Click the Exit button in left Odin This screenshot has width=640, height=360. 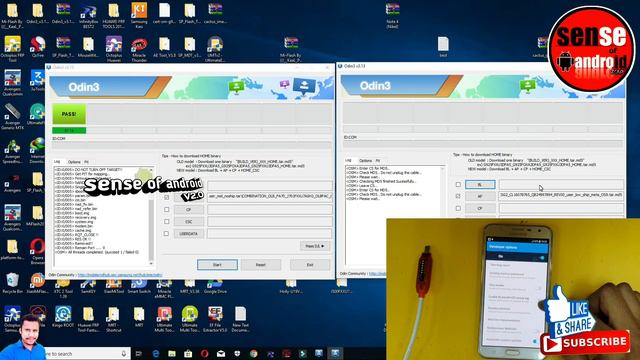(310, 265)
